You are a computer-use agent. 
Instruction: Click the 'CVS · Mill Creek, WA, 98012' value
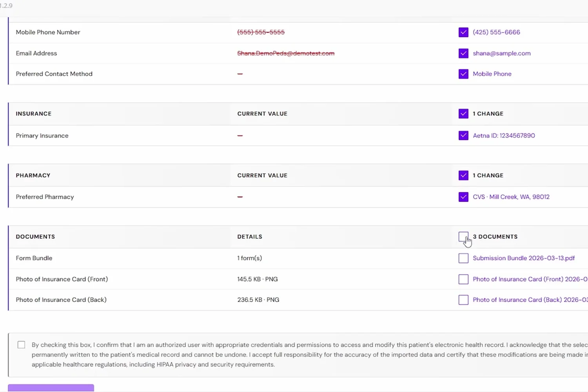[511, 197]
